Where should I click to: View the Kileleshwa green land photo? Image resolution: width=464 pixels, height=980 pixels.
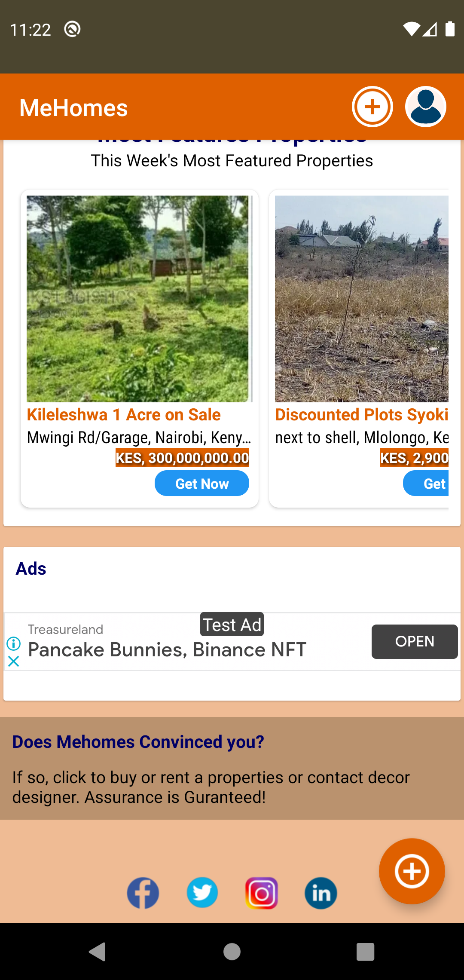(137, 299)
